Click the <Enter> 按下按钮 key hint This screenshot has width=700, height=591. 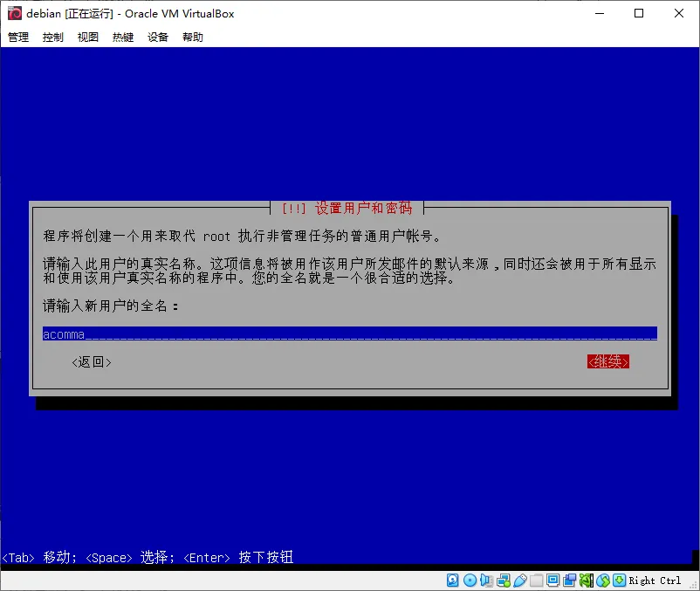[x=238, y=557]
